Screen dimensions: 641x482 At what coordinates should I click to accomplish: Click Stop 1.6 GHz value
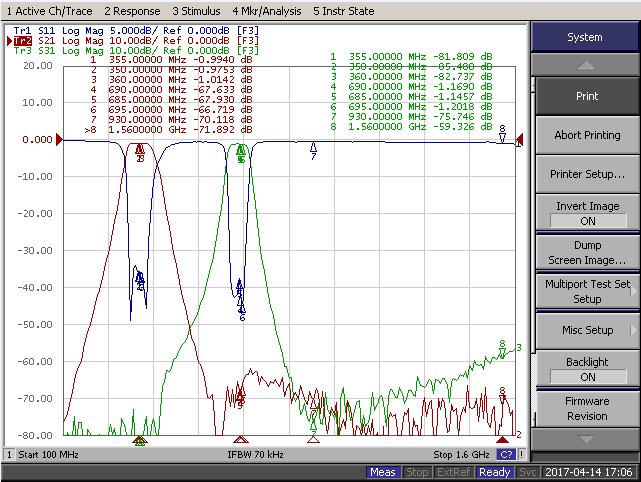(462, 455)
